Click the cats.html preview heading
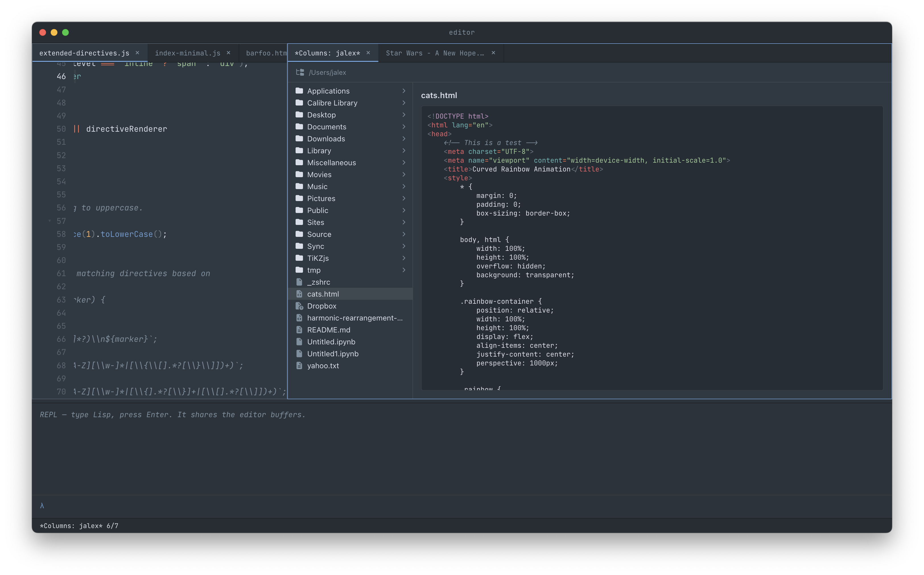924x575 pixels. tap(439, 96)
